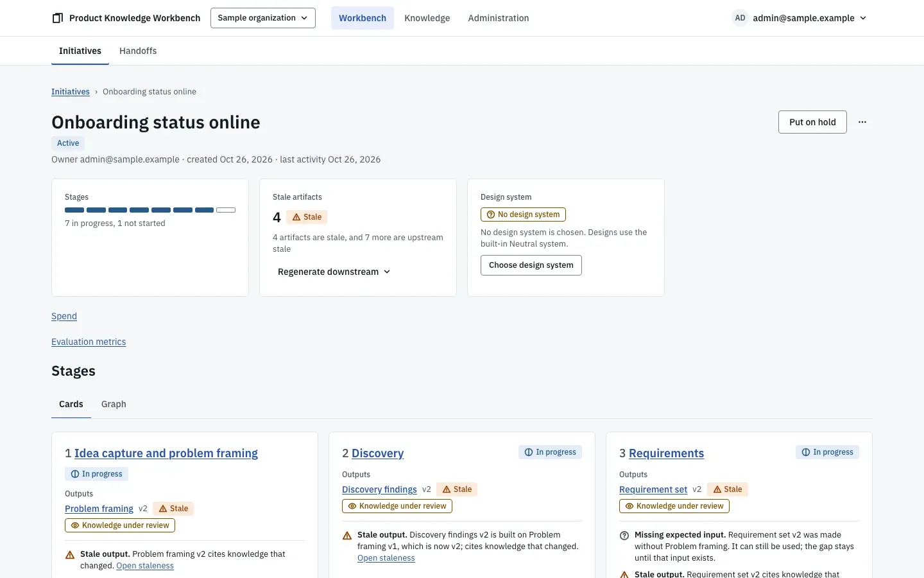Open the Requirements stage link

666,453
